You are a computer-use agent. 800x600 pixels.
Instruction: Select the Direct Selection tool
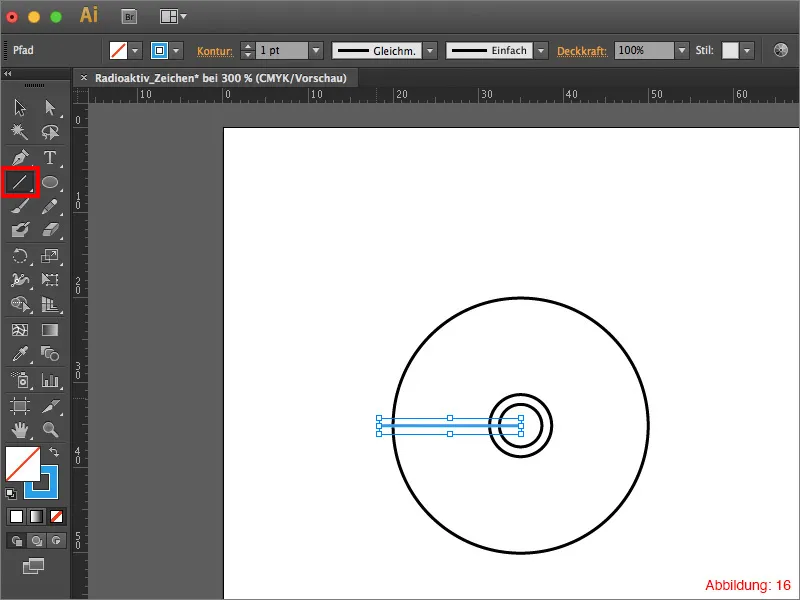50,108
